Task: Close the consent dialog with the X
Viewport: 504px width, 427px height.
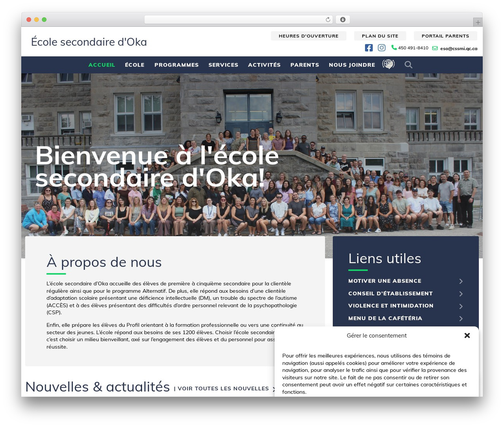Action: pos(467,336)
